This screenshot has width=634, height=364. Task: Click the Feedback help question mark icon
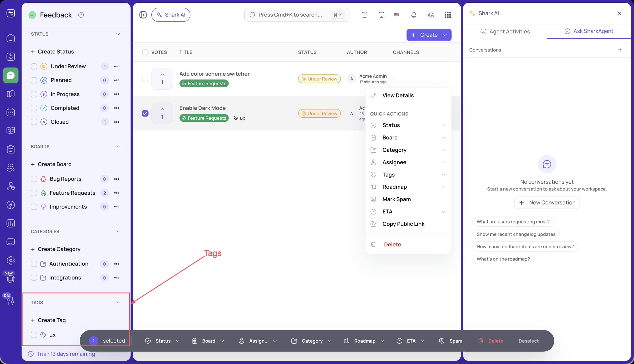point(81,15)
